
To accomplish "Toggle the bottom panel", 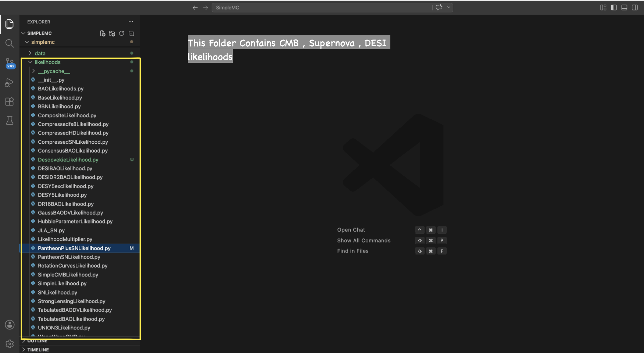I will pyautogui.click(x=624, y=8).
